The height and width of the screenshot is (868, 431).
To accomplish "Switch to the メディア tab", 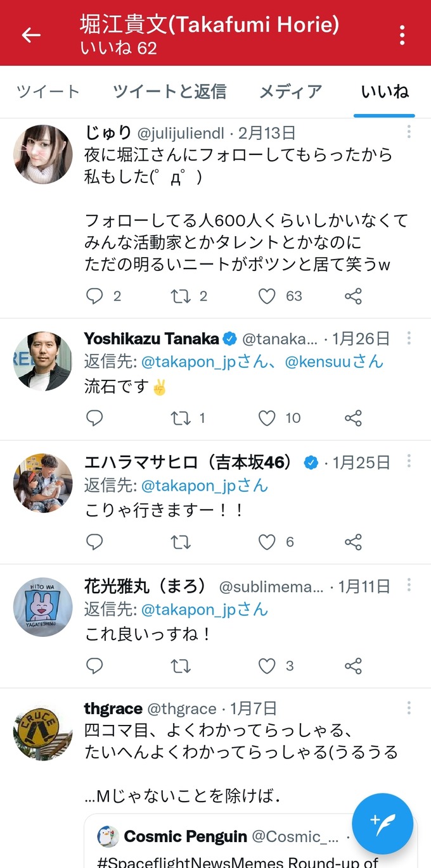I will 290,92.
